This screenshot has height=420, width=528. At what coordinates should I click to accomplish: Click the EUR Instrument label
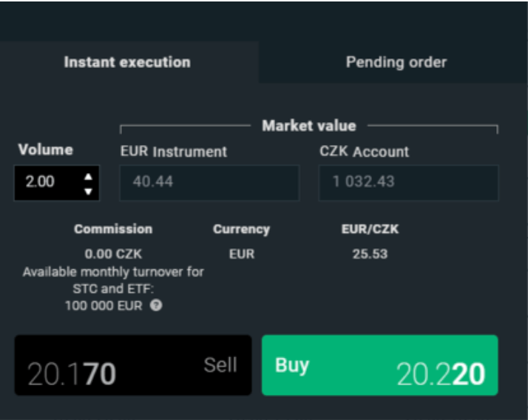tap(174, 152)
